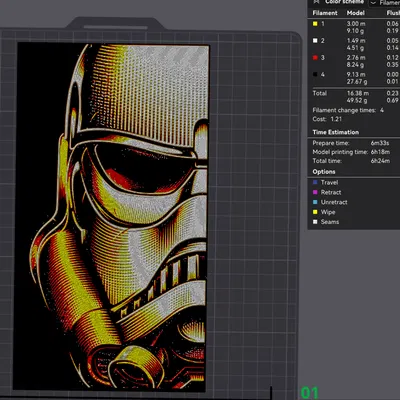Viewport: 400px width, 400px height.
Task: Click the Model printing time 6h18m value
Action: pos(380,152)
